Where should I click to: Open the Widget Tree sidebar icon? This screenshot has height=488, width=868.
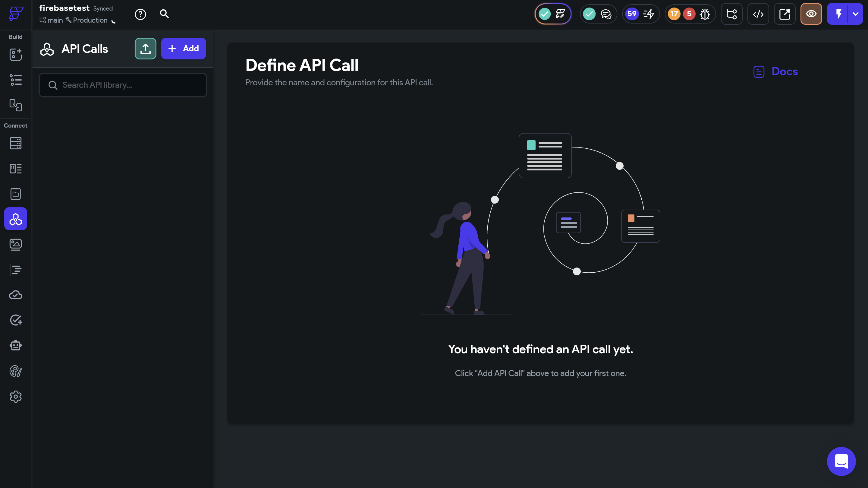point(15,80)
